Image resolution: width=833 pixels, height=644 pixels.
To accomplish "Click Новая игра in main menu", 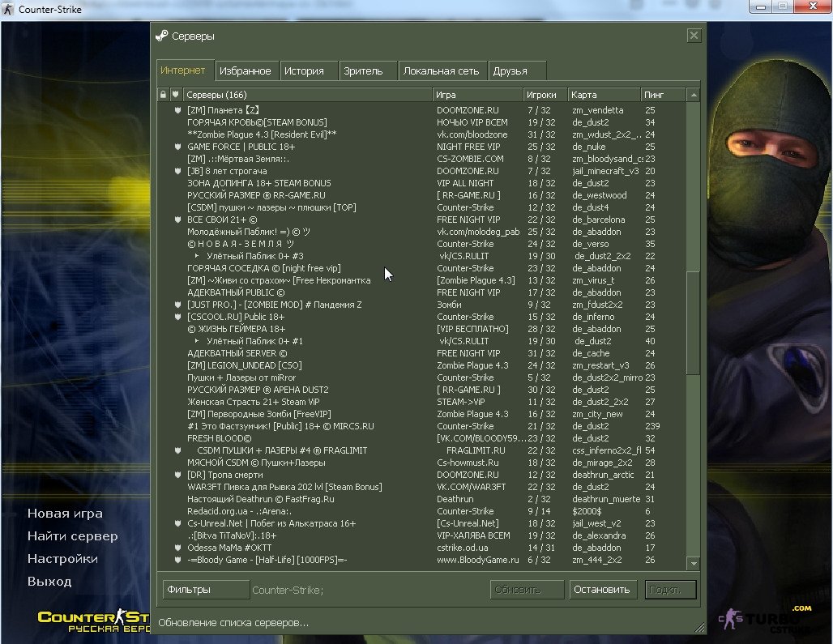I will [x=65, y=514].
